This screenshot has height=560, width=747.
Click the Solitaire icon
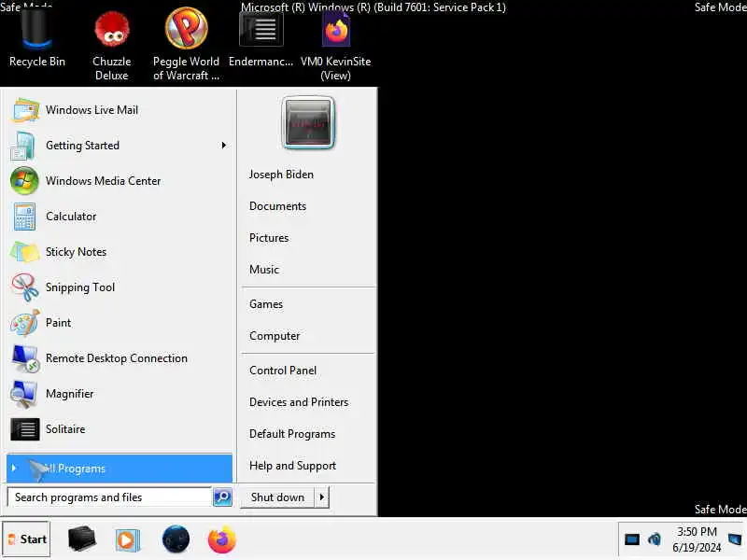tap(25, 429)
